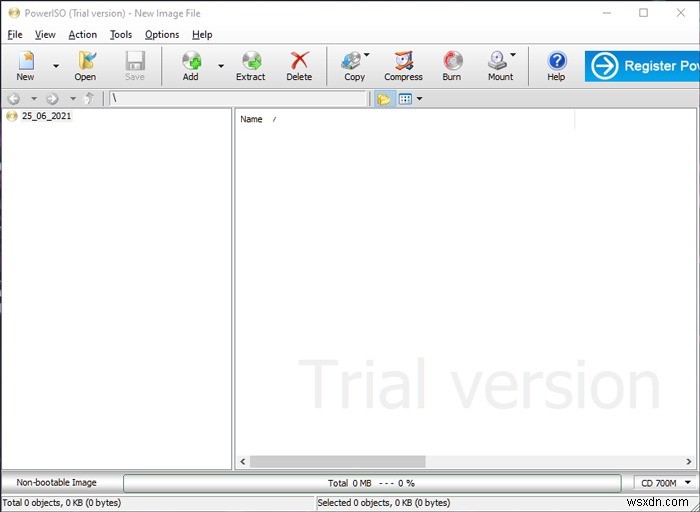Click the Compress toolbar icon

tap(403, 66)
